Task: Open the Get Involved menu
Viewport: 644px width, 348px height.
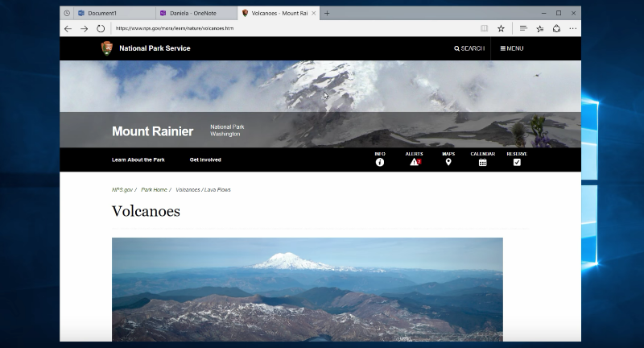Action: point(205,159)
